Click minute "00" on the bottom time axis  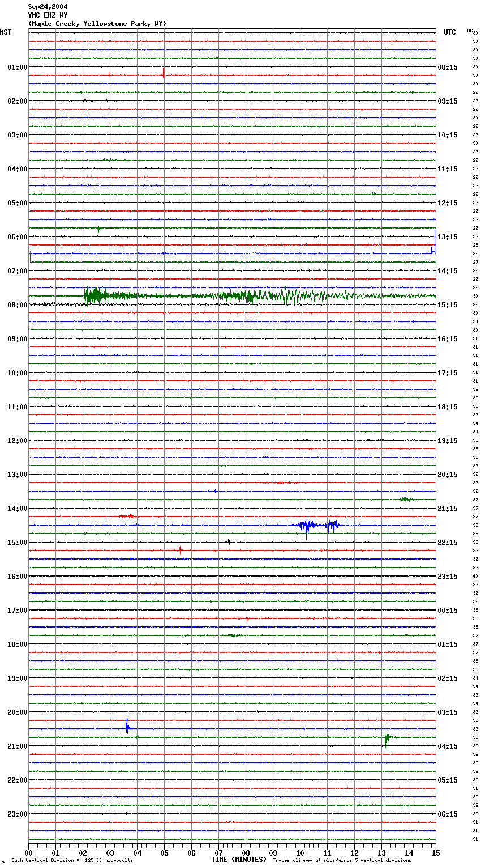point(29,853)
